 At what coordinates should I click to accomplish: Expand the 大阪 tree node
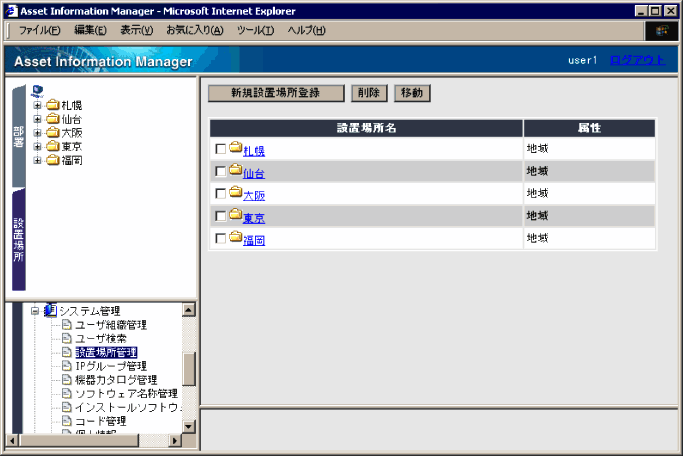coord(37,133)
